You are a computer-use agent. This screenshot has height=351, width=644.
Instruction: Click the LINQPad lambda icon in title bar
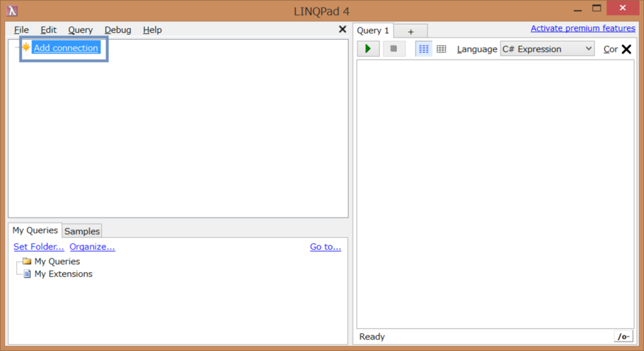12,10
